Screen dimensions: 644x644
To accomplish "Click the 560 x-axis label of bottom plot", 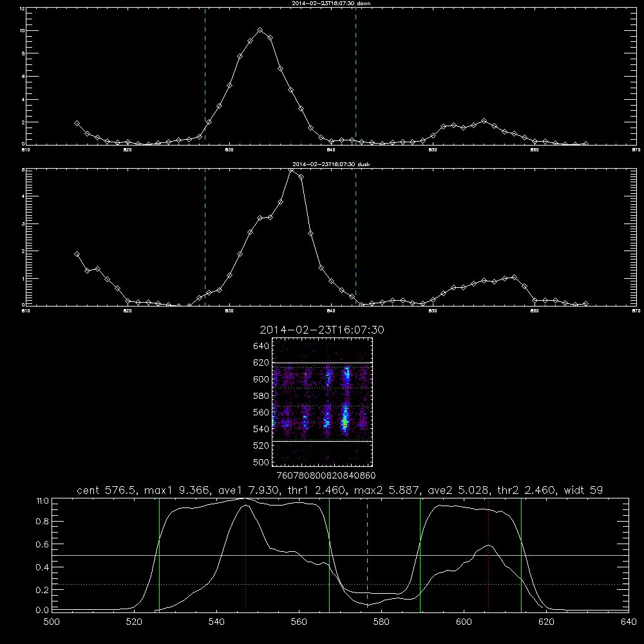I will pyautogui.click(x=299, y=622).
